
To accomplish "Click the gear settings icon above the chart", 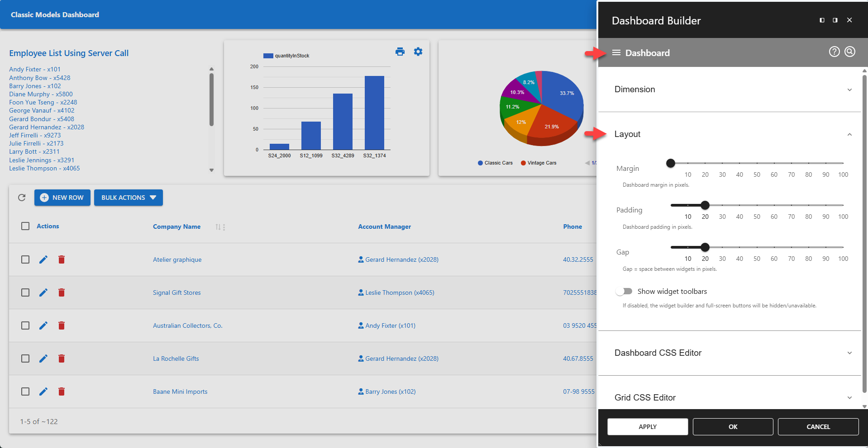I will (418, 52).
